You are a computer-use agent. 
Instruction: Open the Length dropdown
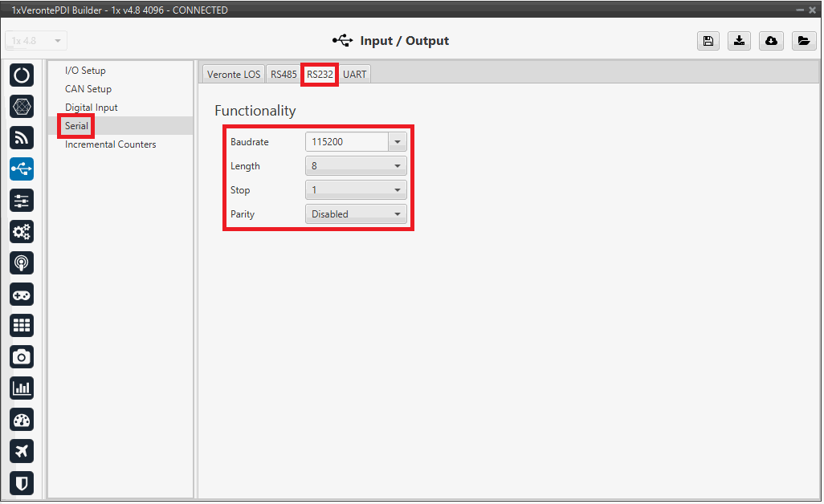[x=356, y=166]
